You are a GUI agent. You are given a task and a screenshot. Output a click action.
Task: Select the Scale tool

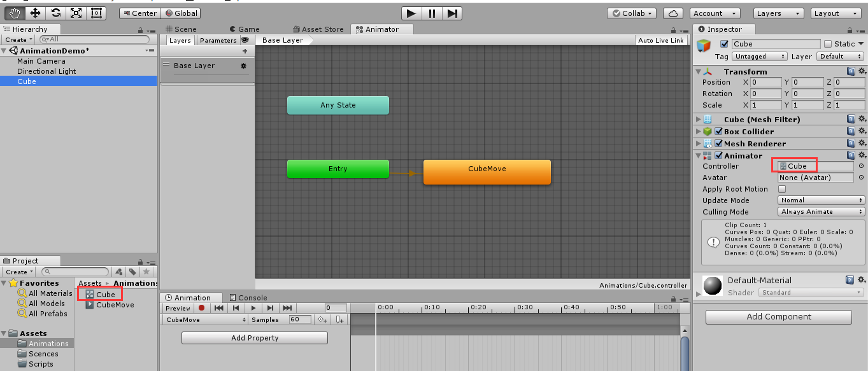click(x=76, y=13)
